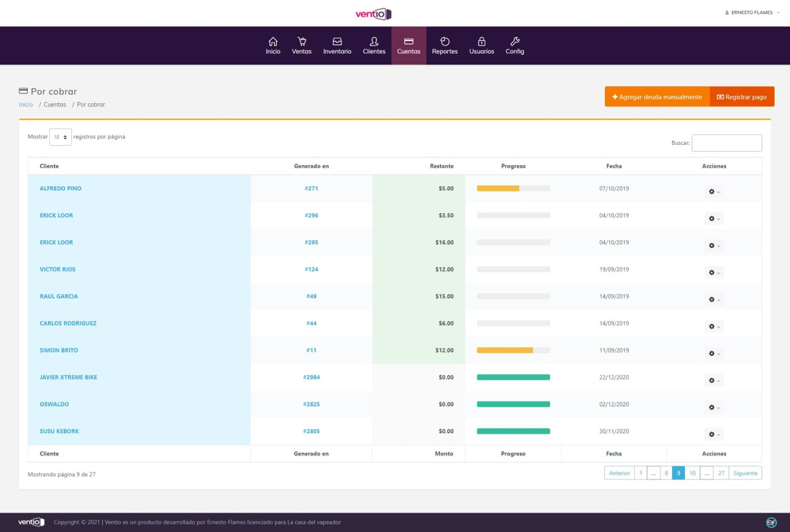Open sale #296 link

point(311,215)
